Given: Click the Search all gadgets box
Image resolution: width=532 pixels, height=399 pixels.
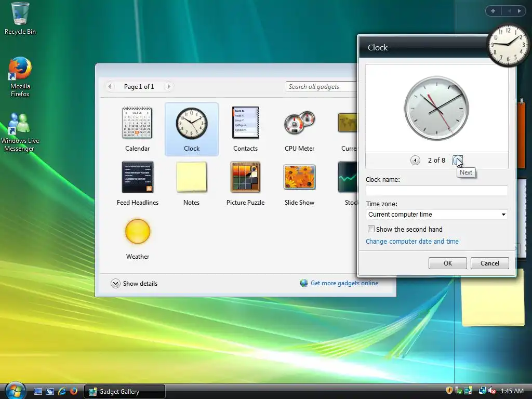Looking at the screenshot, I should click(x=321, y=87).
